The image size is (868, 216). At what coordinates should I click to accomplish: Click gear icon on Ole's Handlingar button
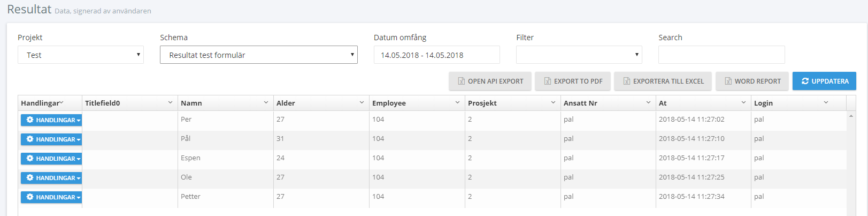(x=30, y=178)
